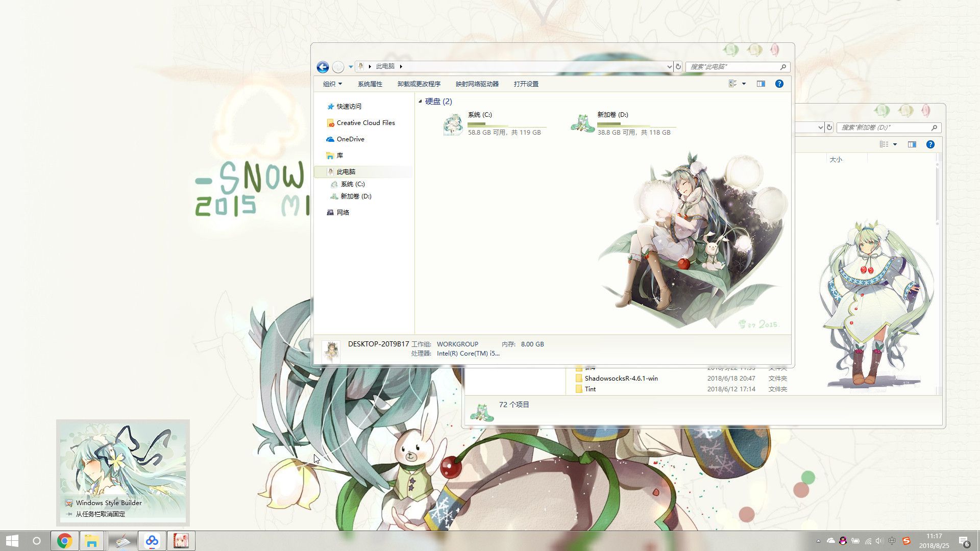
Task: Toggle the preview pane icon
Action: click(x=761, y=84)
